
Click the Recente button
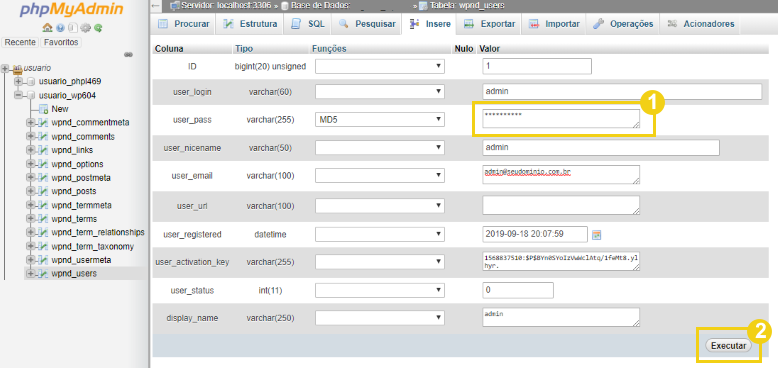click(20, 42)
